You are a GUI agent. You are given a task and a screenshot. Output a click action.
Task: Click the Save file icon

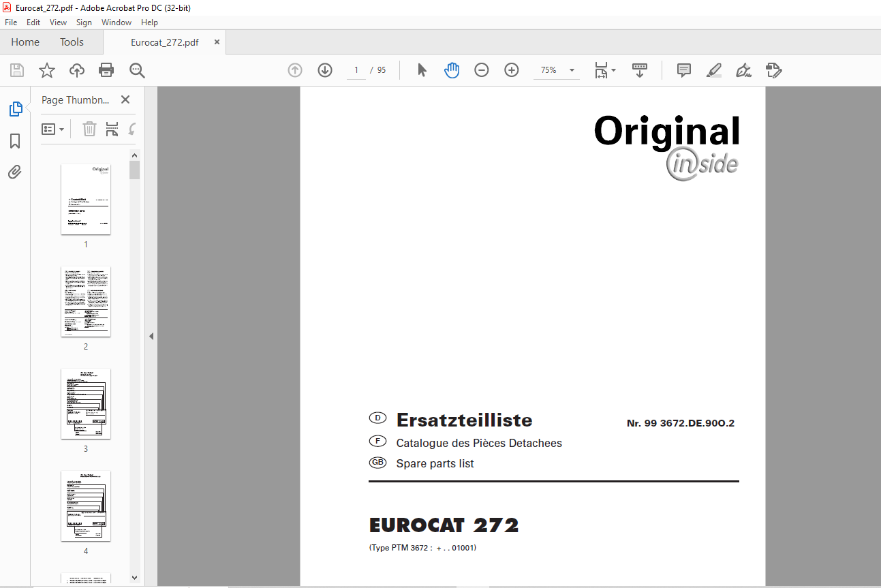(17, 70)
